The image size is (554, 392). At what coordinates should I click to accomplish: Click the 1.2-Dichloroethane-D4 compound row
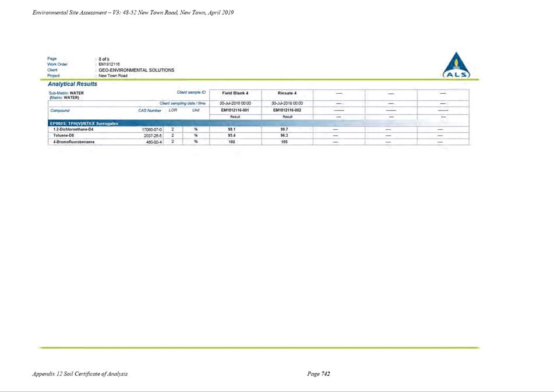pyautogui.click(x=258, y=130)
